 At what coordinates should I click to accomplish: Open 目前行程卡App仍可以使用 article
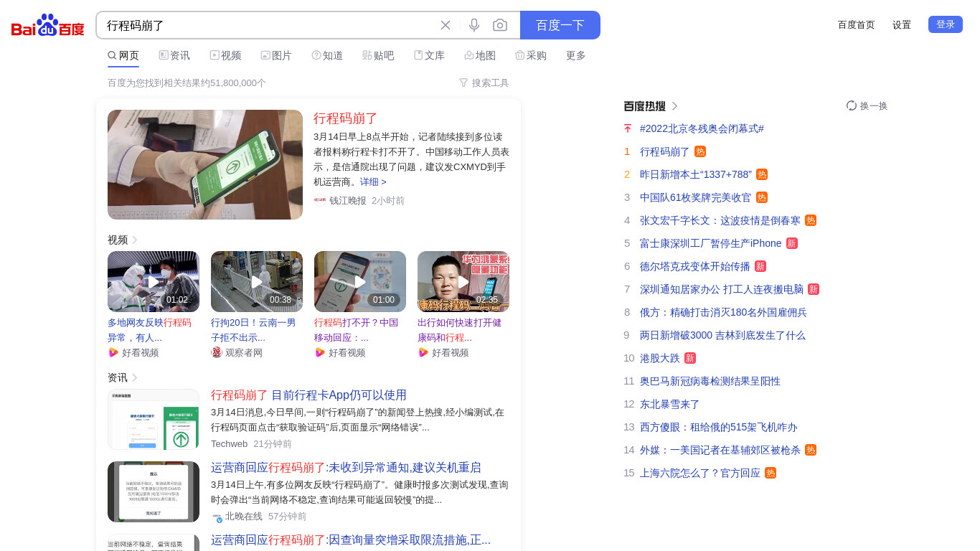click(308, 395)
